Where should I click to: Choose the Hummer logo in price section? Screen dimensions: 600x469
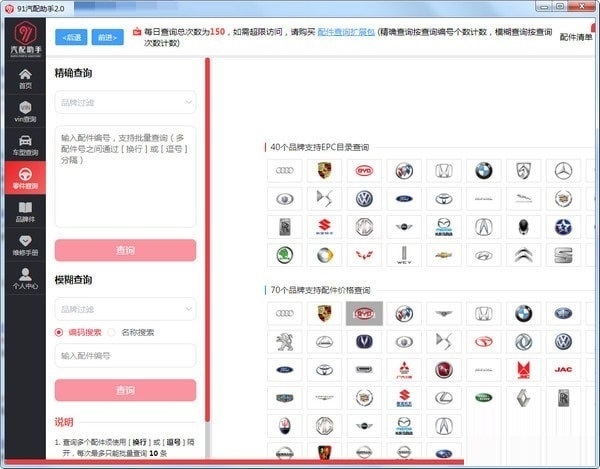tap(364, 370)
